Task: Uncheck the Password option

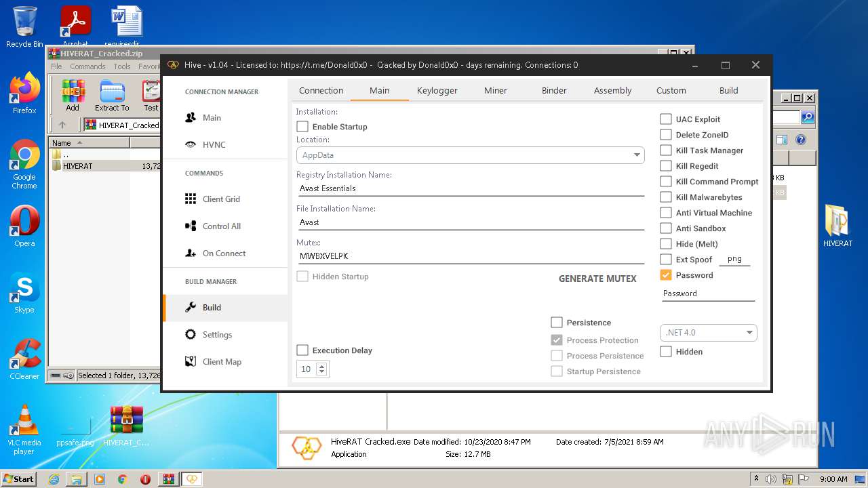Action: point(666,275)
